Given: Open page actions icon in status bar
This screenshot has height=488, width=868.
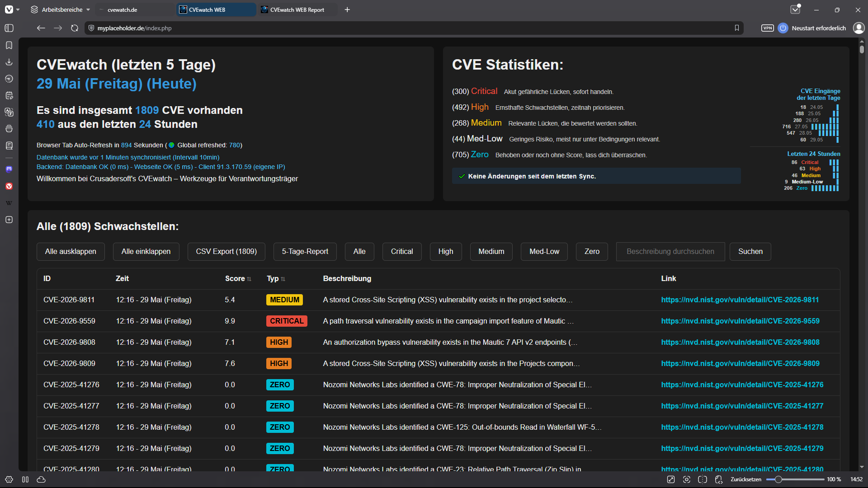Looking at the screenshot, I should pos(719,479).
